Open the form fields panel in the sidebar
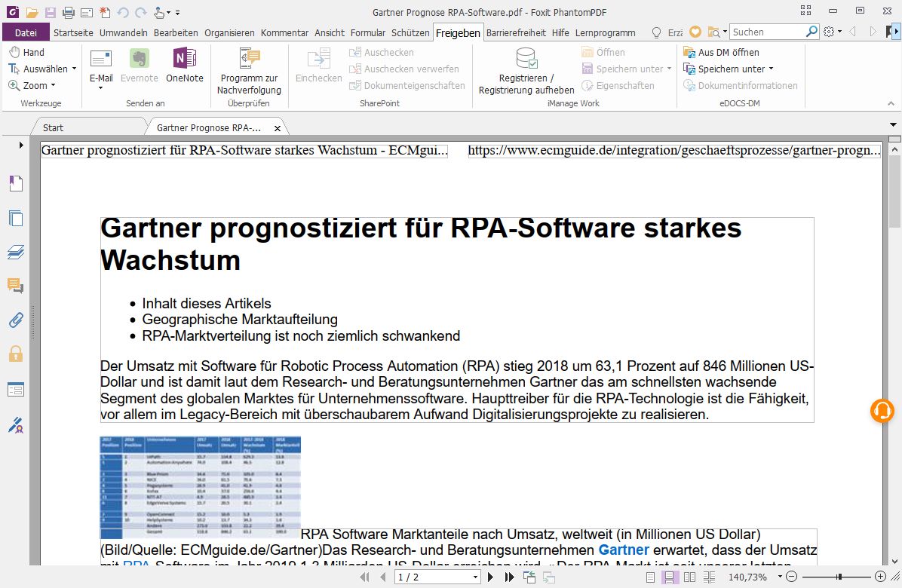Viewport: 902px width, 588px height. [16, 390]
